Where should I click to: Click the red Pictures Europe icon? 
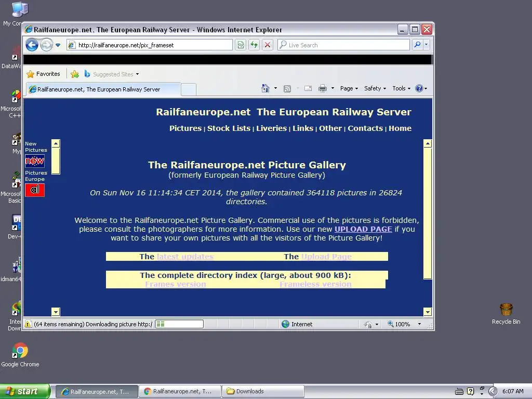[35, 190]
